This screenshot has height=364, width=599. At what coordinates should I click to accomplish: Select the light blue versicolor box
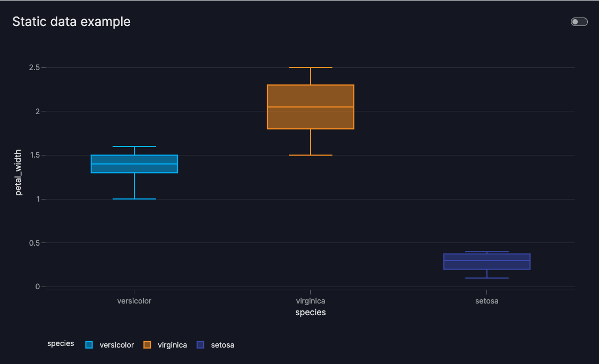[x=134, y=168]
